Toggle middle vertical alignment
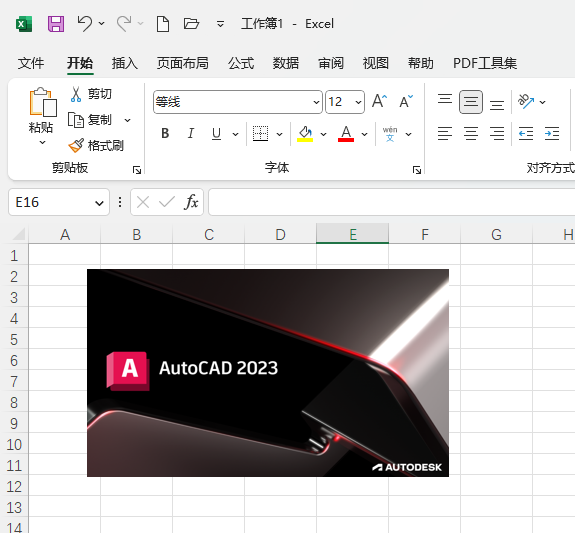The height and width of the screenshot is (533, 575). click(471, 102)
